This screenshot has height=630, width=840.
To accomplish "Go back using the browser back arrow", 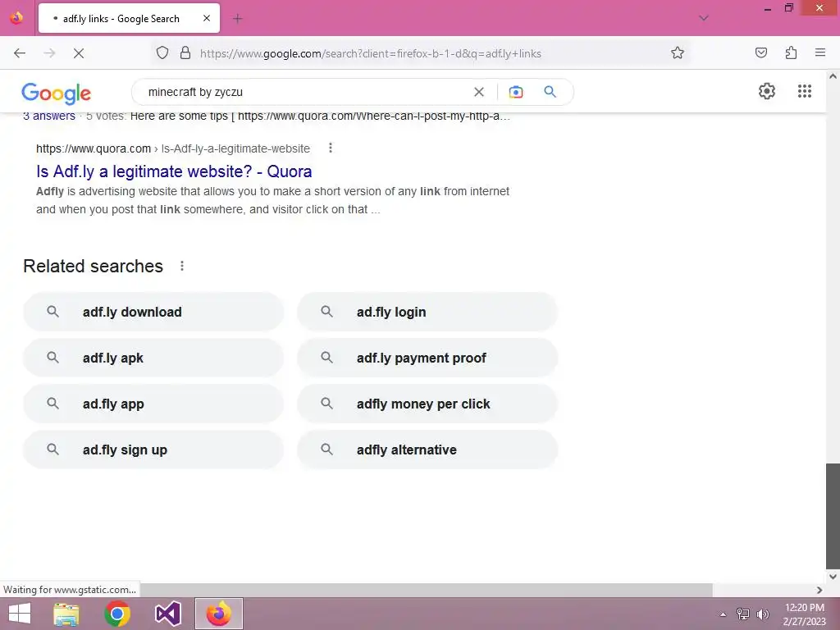I will tap(20, 53).
